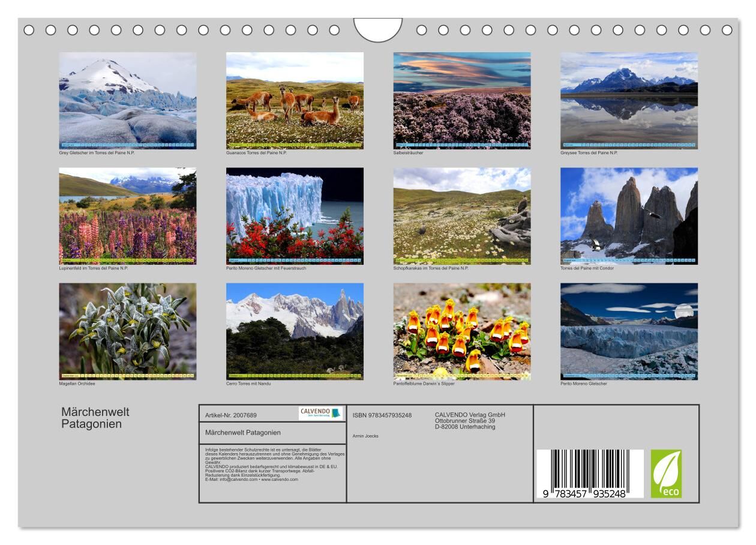Open the Salbeisträucher sunset photo
This screenshot has width=756, height=545.
point(462,100)
